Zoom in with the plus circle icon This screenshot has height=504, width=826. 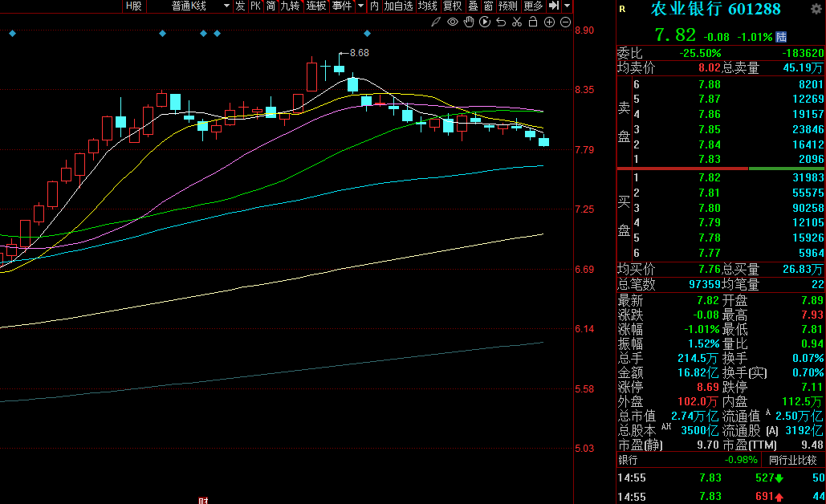coord(550,22)
